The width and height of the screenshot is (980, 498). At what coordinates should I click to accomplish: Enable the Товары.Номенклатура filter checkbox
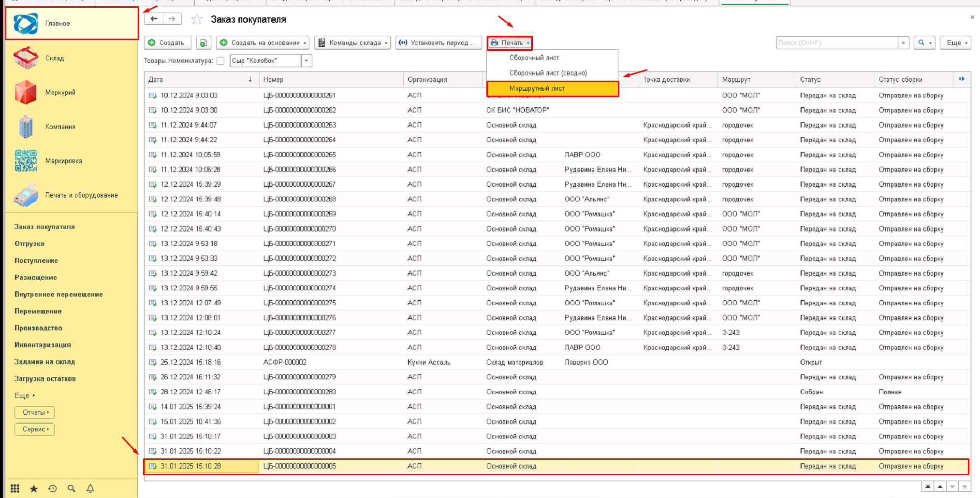pos(220,61)
